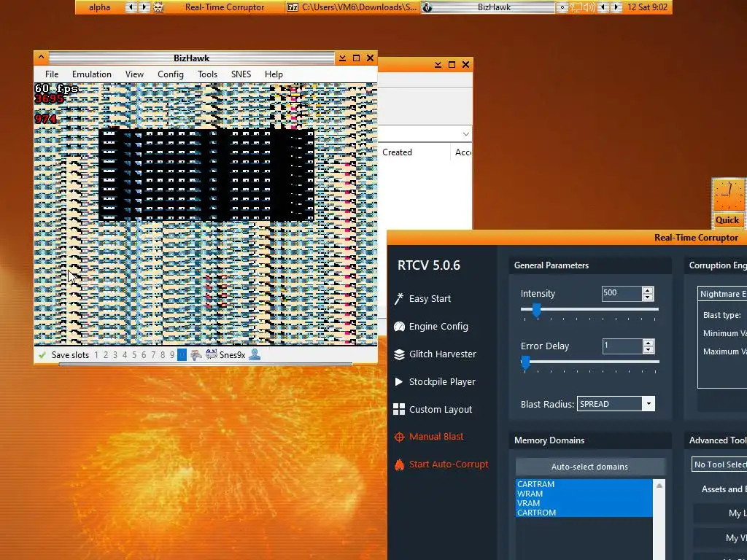Switch to previous desktop with left arrow near alpha

pyautogui.click(x=131, y=7)
